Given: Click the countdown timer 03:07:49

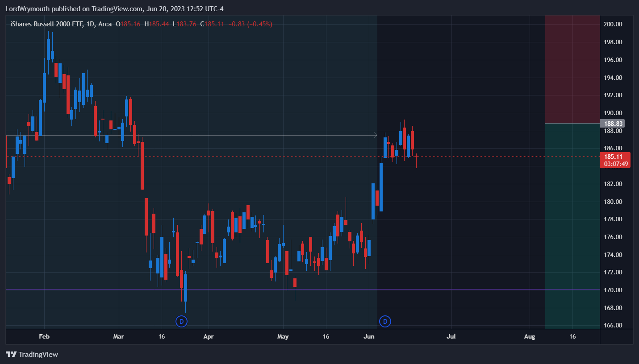Looking at the screenshot, I should coord(616,164).
